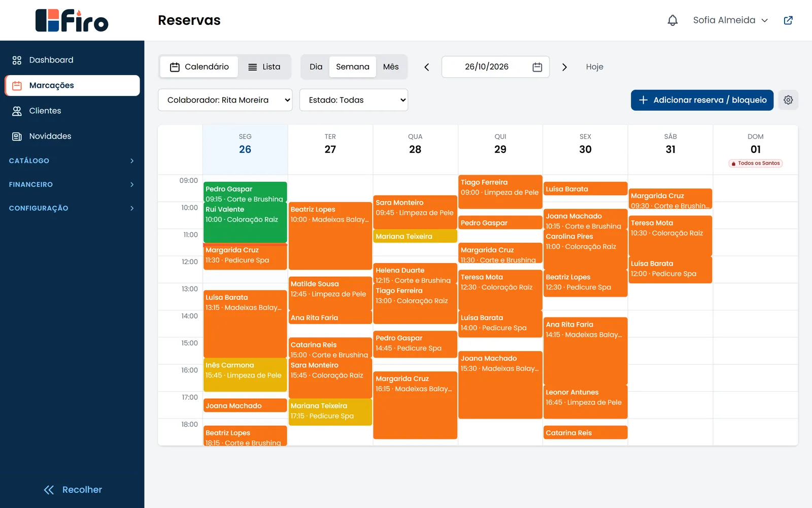The height and width of the screenshot is (508, 812).
Task: Expand the Configuração section
Action: click(72, 208)
